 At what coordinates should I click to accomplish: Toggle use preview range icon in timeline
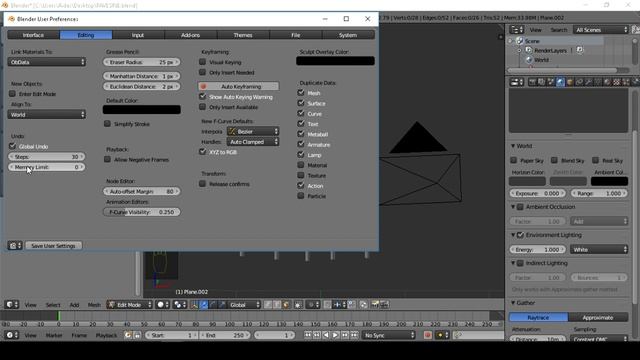click(128, 335)
